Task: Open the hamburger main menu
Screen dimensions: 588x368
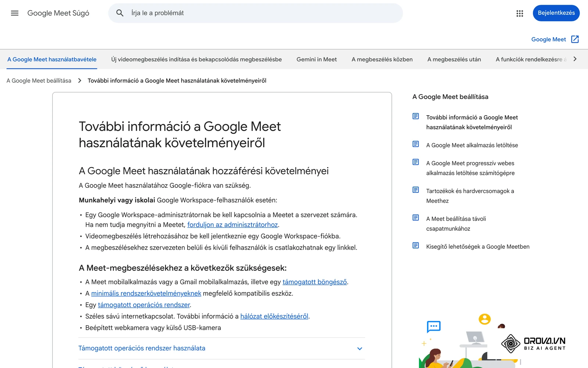Action: click(15, 13)
